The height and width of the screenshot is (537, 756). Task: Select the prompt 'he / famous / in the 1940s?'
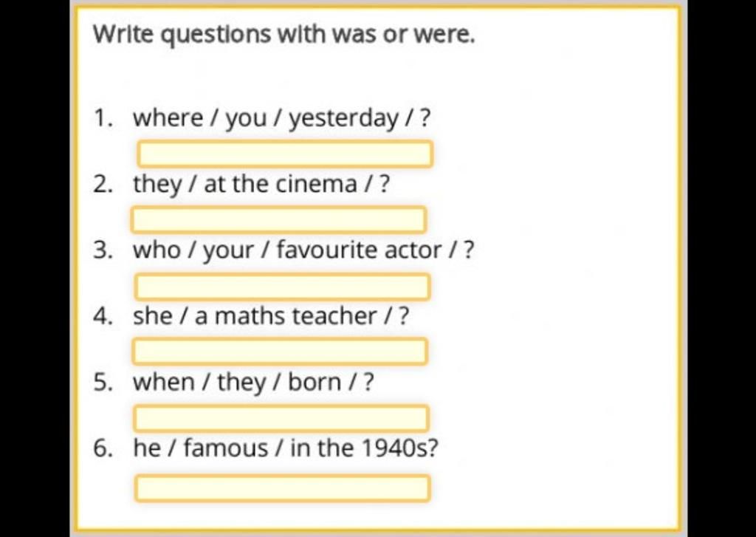(x=286, y=448)
